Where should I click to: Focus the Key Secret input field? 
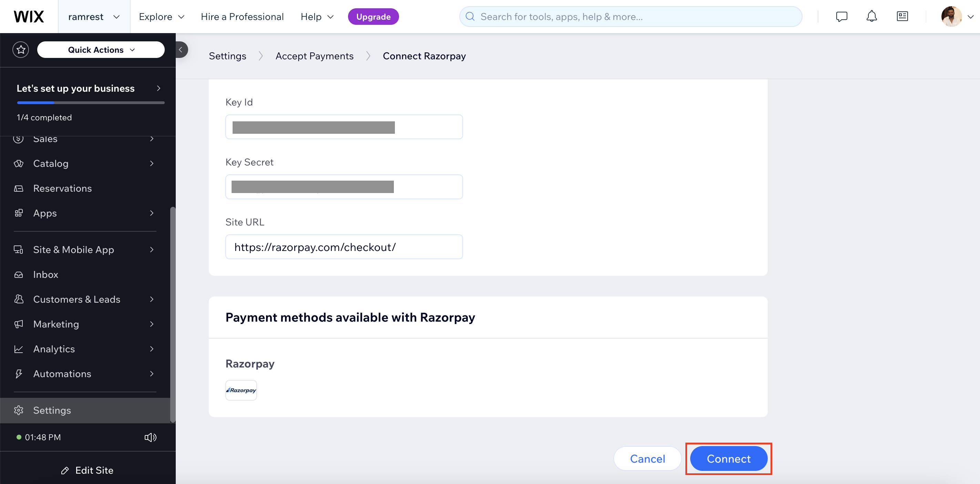(344, 187)
